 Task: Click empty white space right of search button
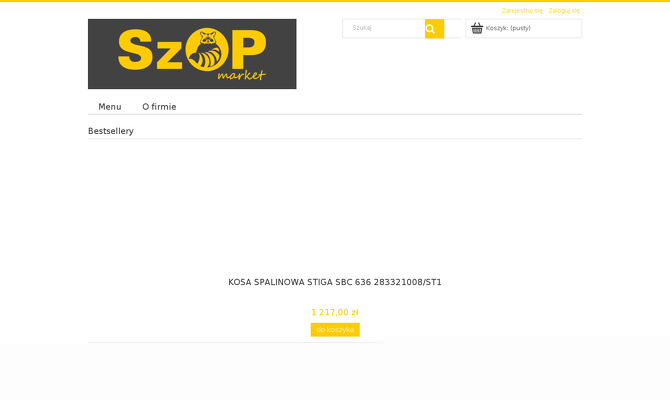point(453,29)
